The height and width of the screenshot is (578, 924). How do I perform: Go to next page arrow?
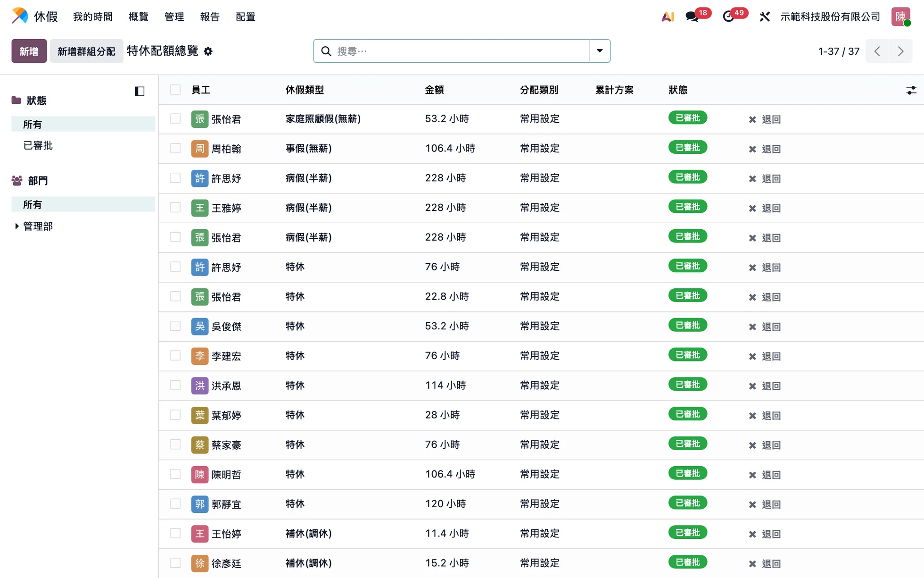(901, 51)
